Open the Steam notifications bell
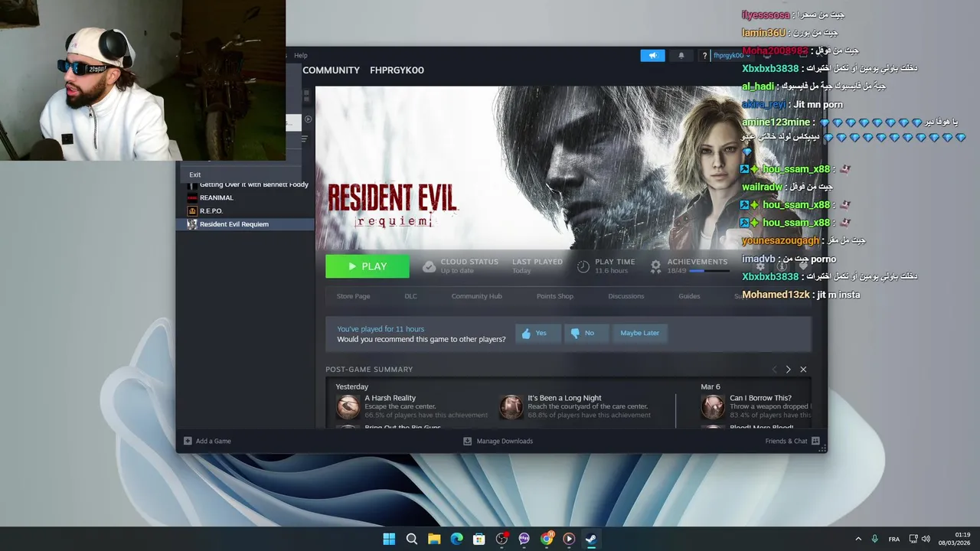The height and width of the screenshot is (551, 980). tap(681, 55)
